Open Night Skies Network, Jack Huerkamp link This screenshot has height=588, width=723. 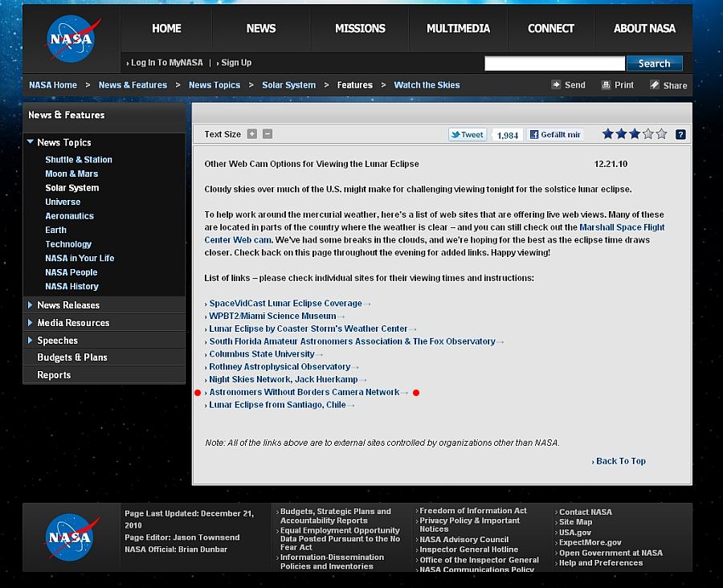pyautogui.click(x=284, y=379)
